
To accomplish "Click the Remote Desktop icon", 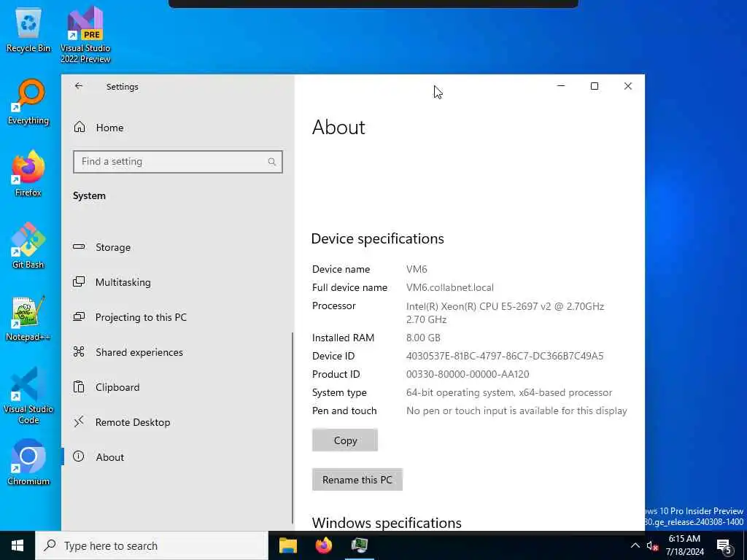I will tap(79, 421).
